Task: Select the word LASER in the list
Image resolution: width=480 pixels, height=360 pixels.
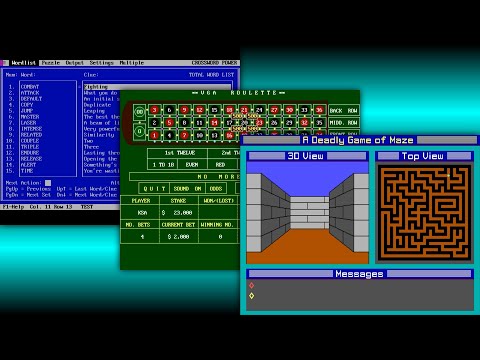Action: click(28, 123)
